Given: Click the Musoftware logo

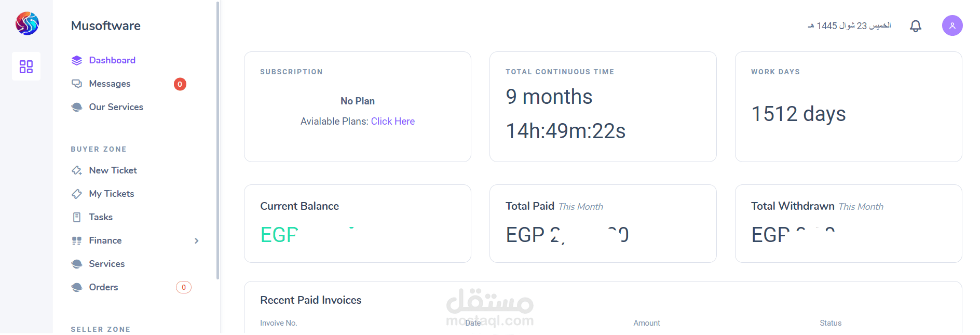Looking at the screenshot, I should click(x=26, y=23).
